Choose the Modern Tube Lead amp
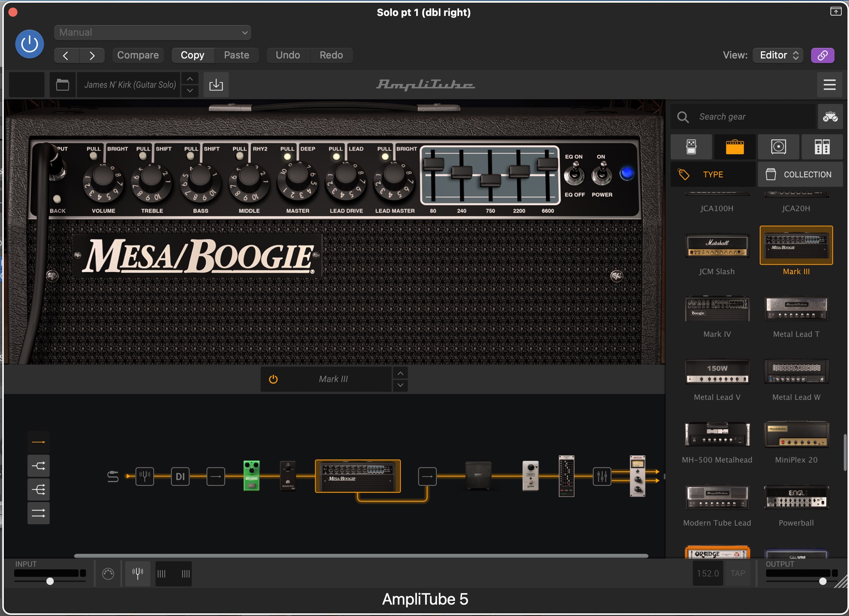Screen dimensions: 849x616 click(717, 497)
